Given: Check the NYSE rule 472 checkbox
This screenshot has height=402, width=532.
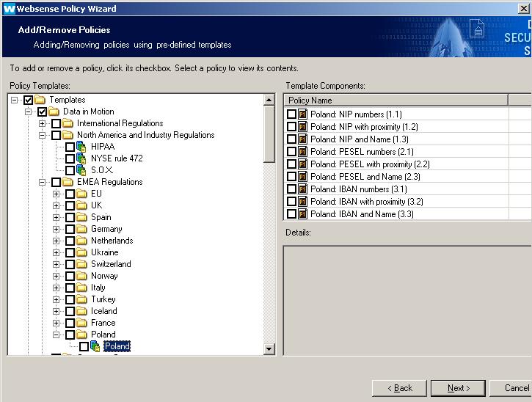Looking at the screenshot, I should coord(70,158).
